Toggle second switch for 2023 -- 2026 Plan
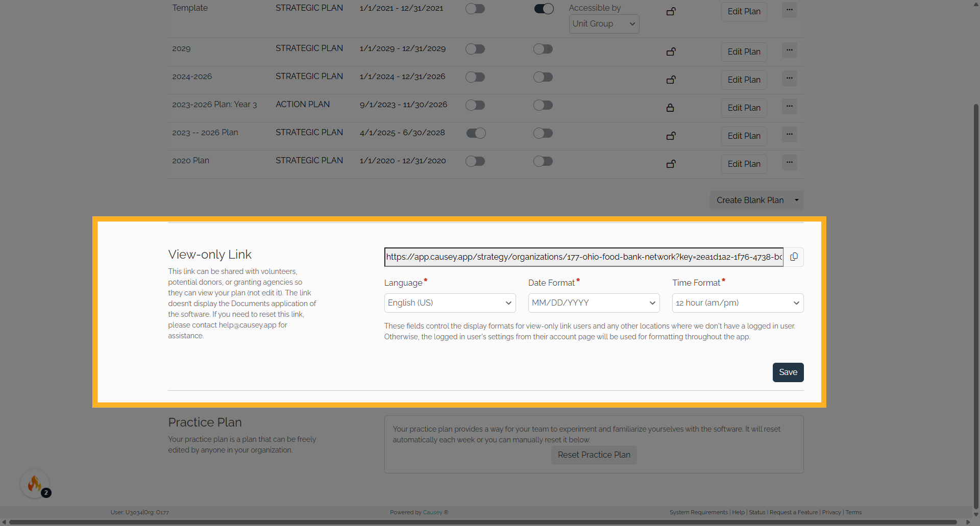Viewport: 980px width, 526px height. 543,133
